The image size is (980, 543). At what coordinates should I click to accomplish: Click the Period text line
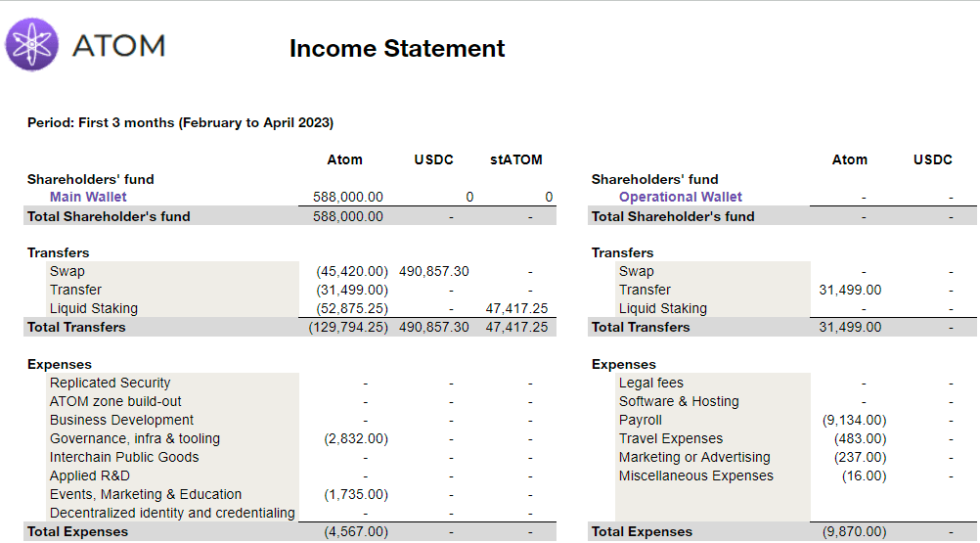tap(180, 122)
